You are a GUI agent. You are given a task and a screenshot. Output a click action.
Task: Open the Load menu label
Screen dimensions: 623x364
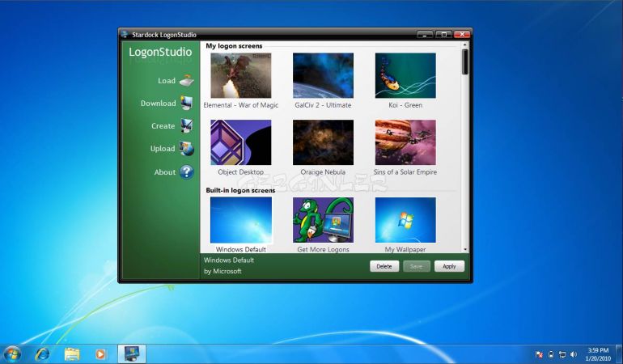(167, 81)
